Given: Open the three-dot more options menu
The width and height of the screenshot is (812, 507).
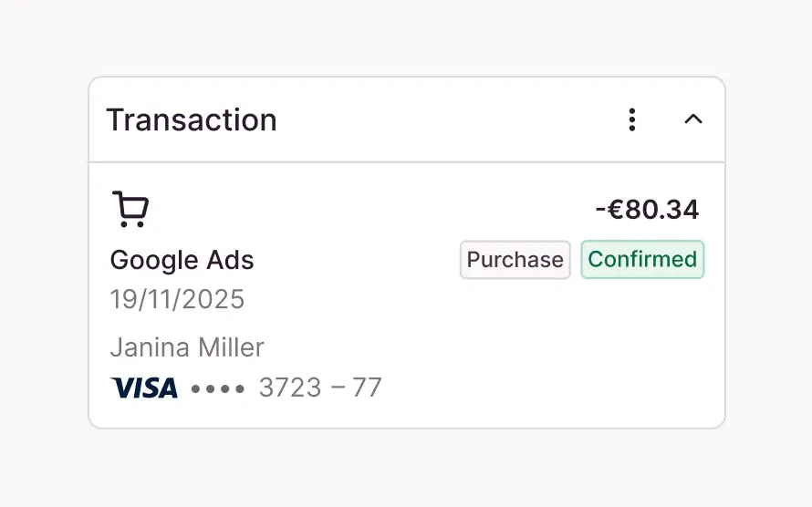Looking at the screenshot, I should (x=631, y=119).
